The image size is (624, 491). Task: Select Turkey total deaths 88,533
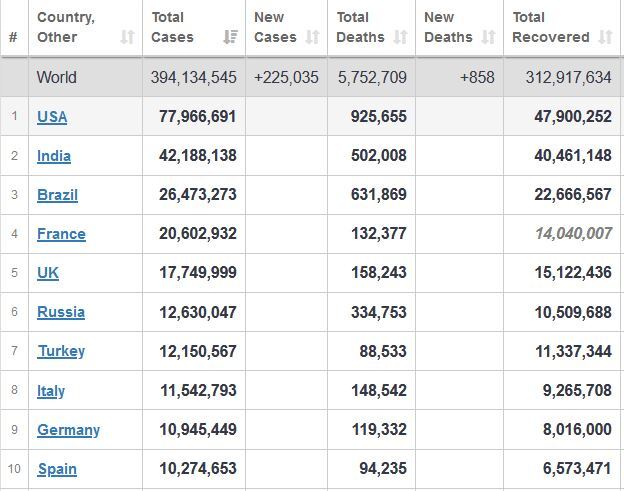pos(383,351)
